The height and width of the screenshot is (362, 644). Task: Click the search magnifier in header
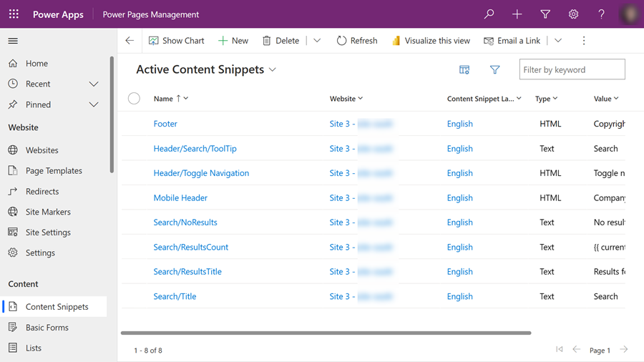coord(489,14)
